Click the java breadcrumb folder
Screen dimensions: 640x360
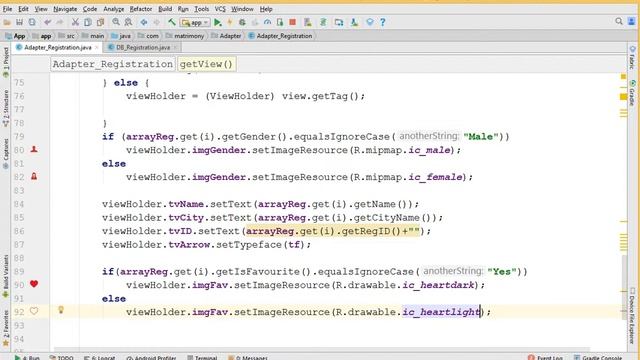pyautogui.click(x=121, y=36)
